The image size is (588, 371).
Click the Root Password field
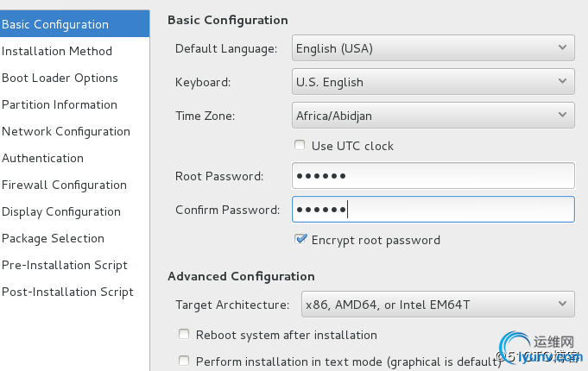433,176
